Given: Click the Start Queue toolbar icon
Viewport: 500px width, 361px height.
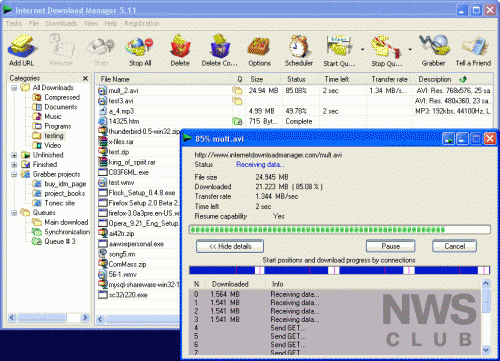Looking at the screenshot, I should pos(339,50).
